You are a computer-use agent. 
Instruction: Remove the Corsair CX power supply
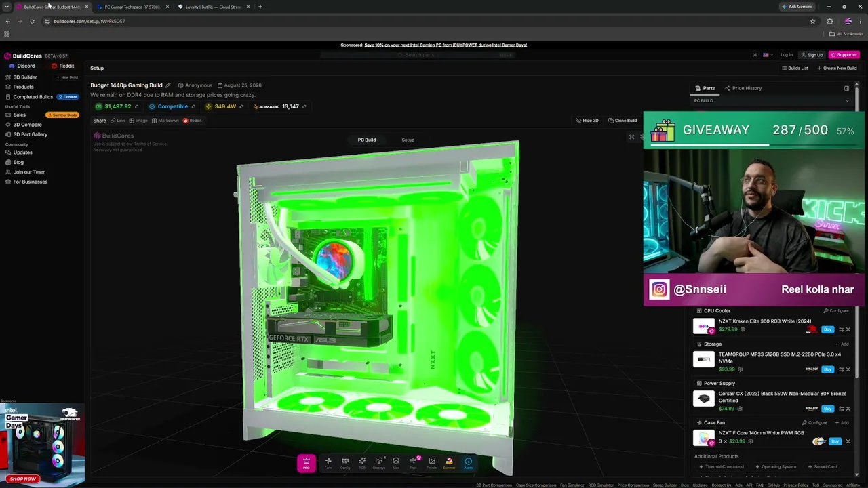coord(848,409)
